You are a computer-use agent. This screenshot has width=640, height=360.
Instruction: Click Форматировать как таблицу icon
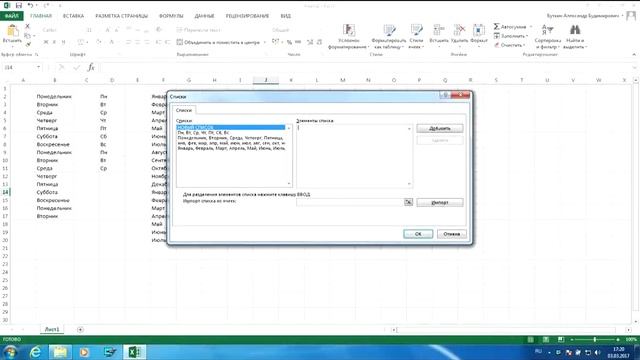point(389,30)
